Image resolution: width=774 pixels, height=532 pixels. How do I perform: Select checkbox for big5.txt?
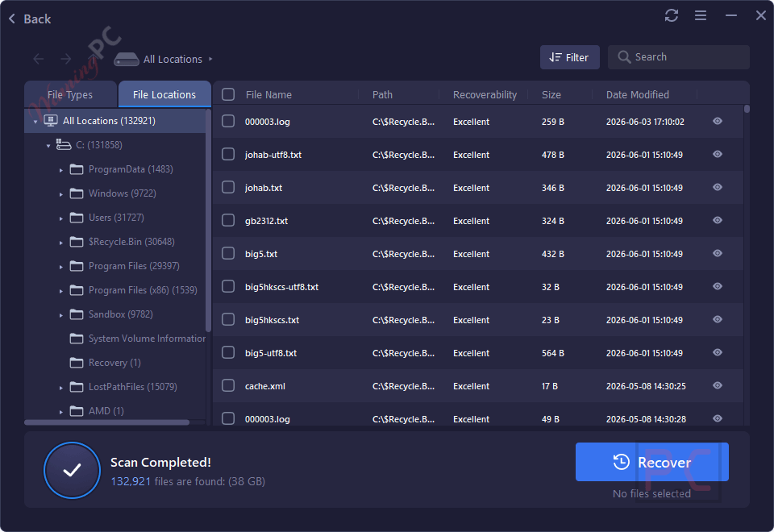(228, 253)
